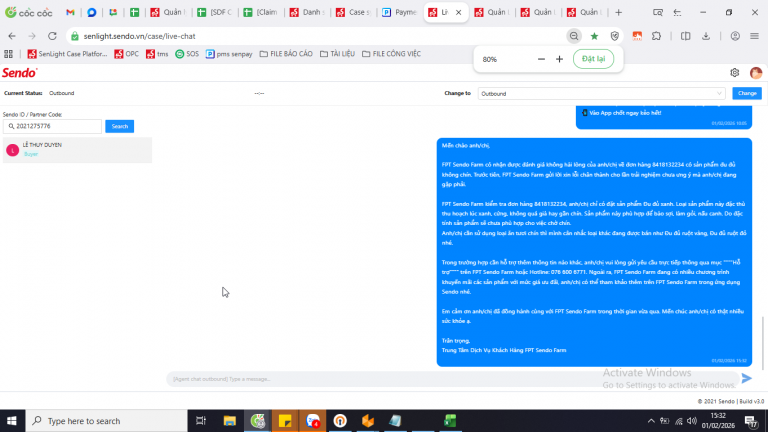Switch to the [Claim spreadsheet tab

pos(261,12)
